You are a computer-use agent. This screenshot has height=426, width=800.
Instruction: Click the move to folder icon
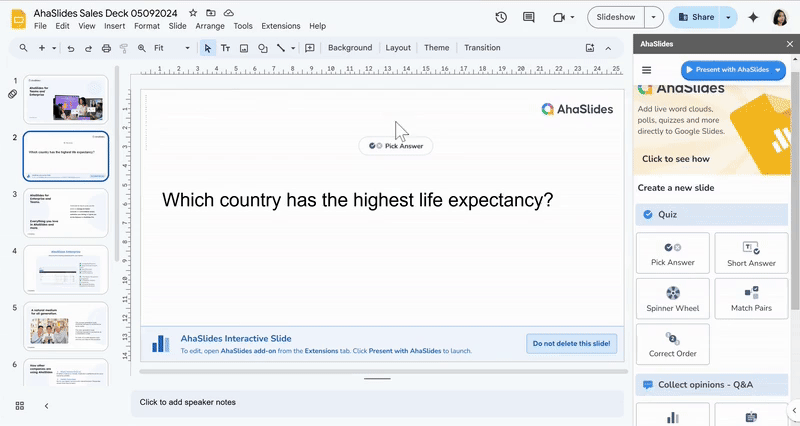pyautogui.click(x=211, y=13)
